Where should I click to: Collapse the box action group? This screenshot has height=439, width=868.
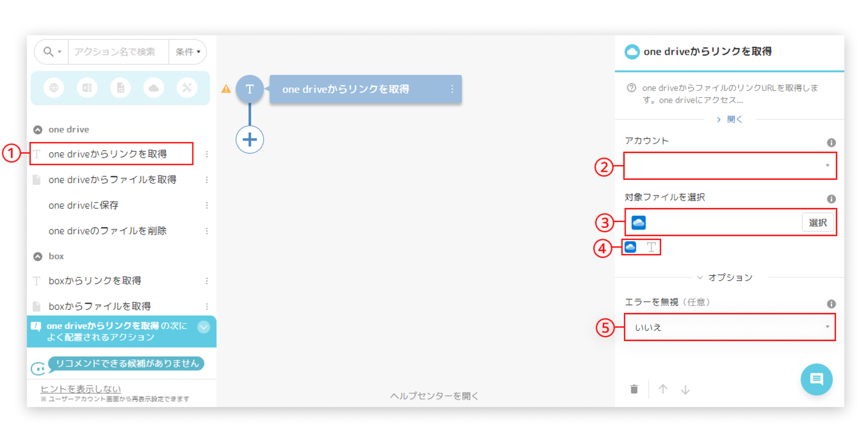coord(38,256)
